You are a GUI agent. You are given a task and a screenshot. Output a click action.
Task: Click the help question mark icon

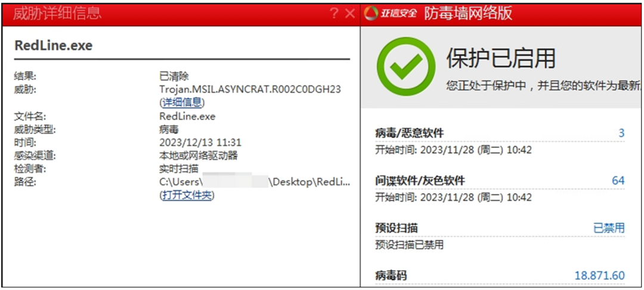[x=335, y=14]
